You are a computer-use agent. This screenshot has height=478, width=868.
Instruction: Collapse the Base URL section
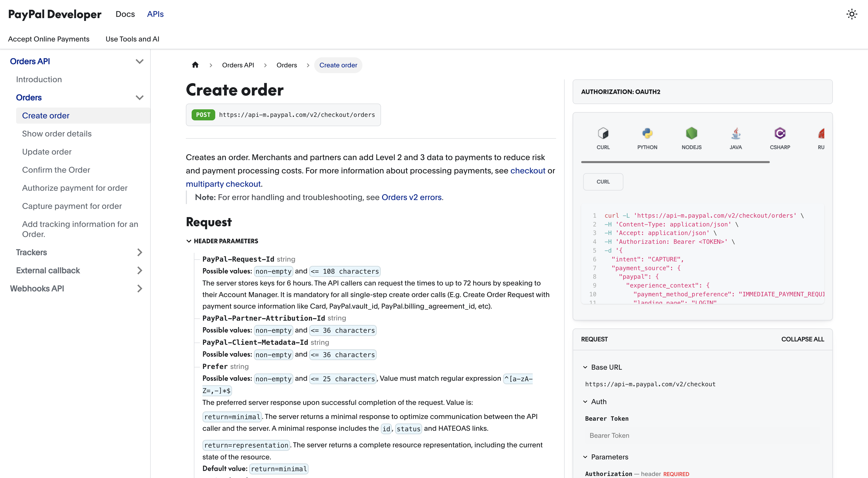tap(585, 367)
